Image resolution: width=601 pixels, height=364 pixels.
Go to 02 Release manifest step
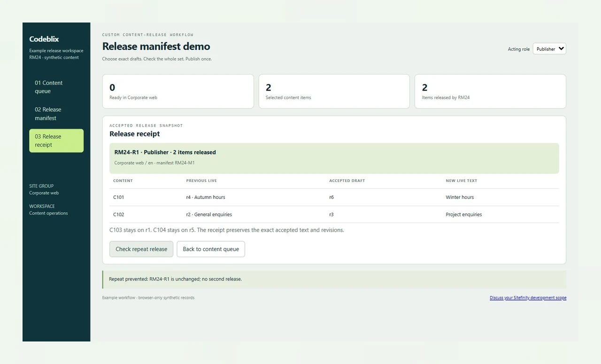tap(56, 114)
